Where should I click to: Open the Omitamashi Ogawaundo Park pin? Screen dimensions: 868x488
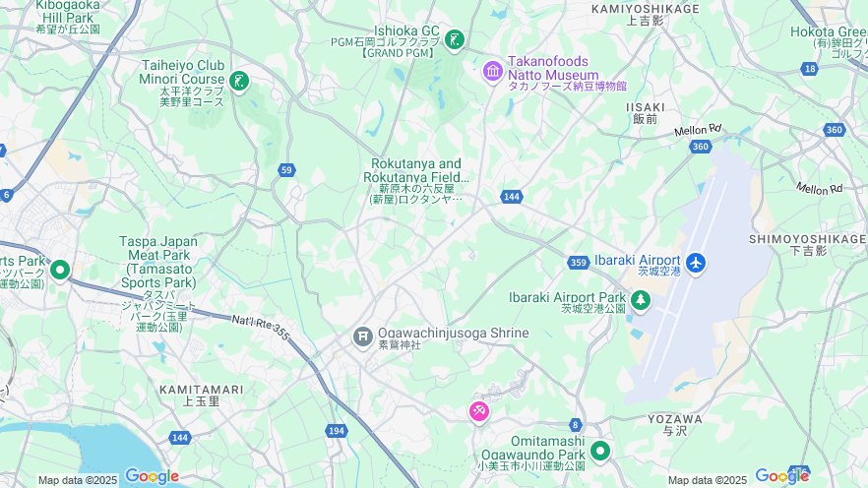[600, 451]
